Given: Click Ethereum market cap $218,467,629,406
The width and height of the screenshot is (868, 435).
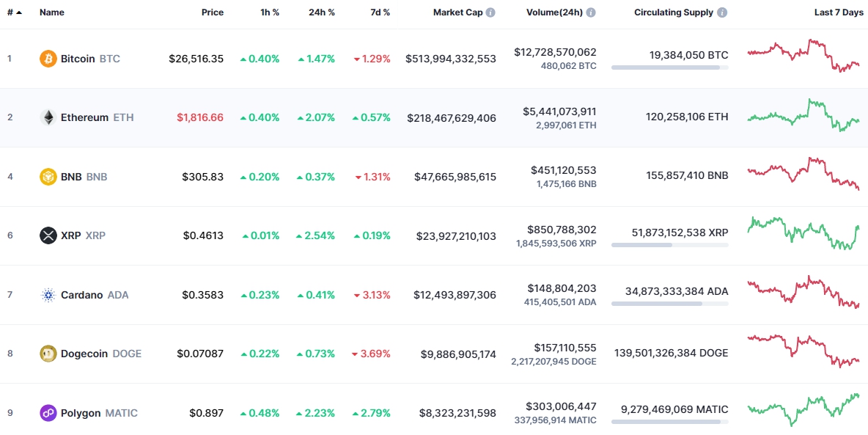Looking at the screenshot, I should (452, 117).
